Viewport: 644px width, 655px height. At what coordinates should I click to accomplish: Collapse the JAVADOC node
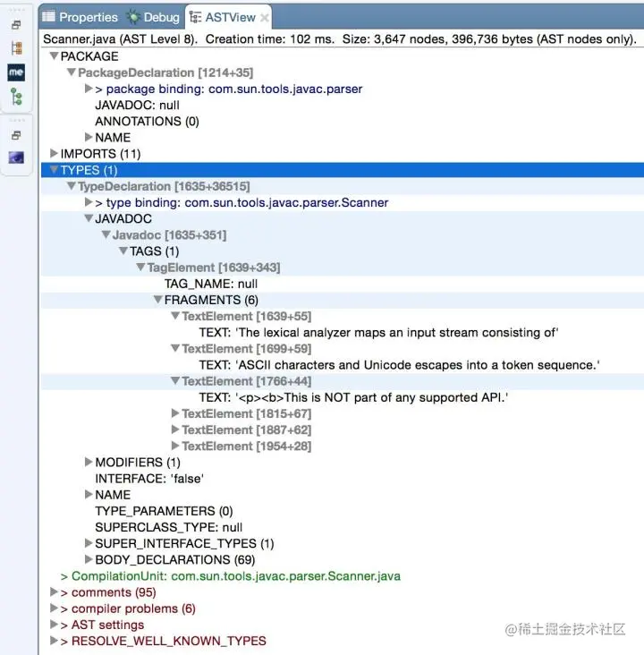coord(89,218)
